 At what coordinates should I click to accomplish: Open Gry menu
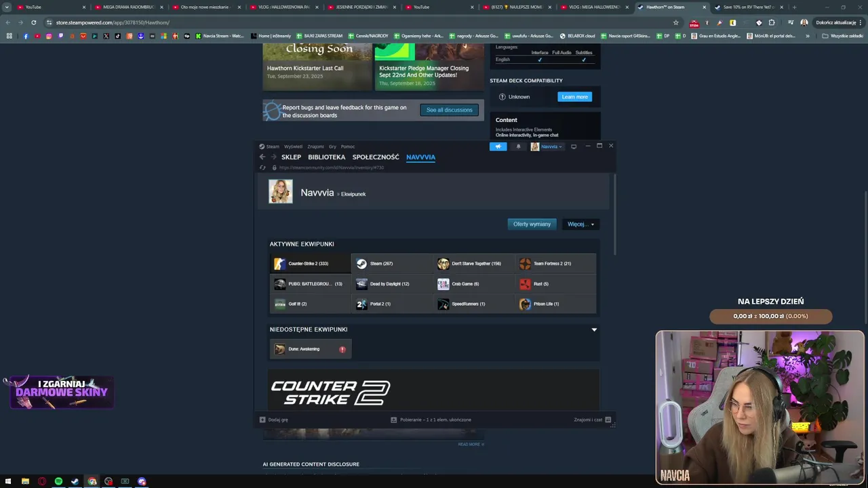tap(332, 146)
